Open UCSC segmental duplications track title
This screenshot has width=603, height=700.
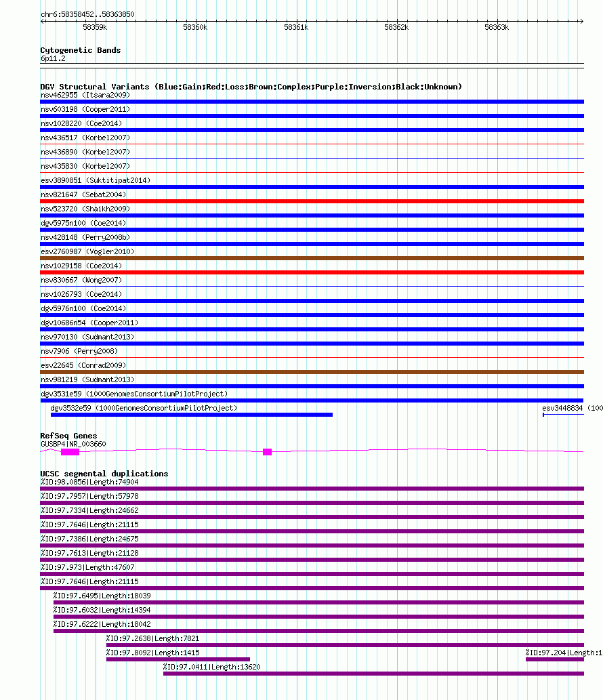(x=104, y=474)
